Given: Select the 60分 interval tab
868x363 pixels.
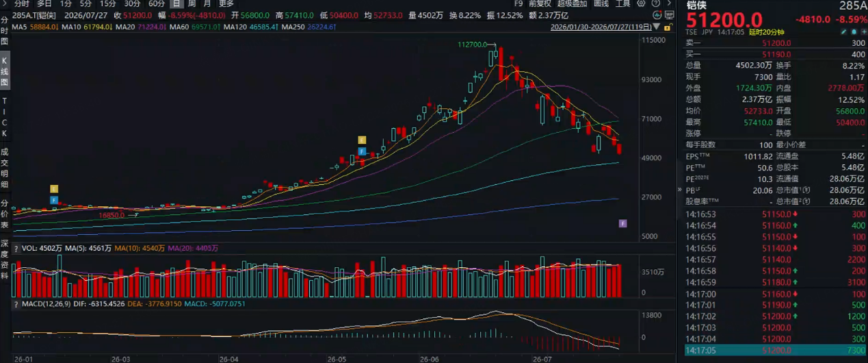Looking at the screenshot, I should [x=157, y=3].
